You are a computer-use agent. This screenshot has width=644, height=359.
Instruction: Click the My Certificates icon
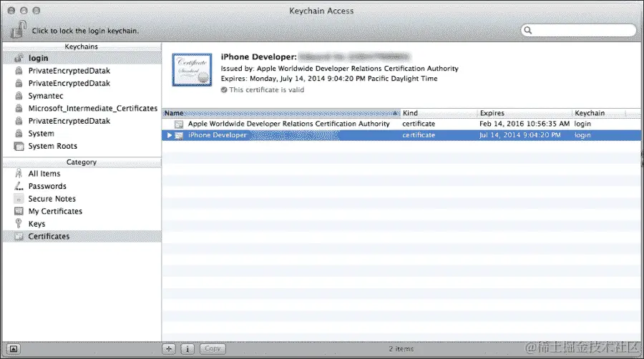[19, 211]
